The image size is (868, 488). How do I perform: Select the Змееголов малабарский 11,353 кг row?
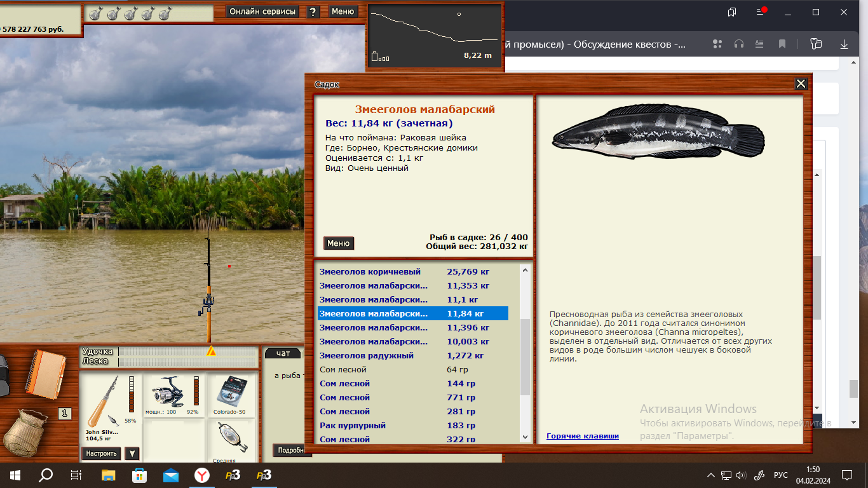[x=413, y=285]
